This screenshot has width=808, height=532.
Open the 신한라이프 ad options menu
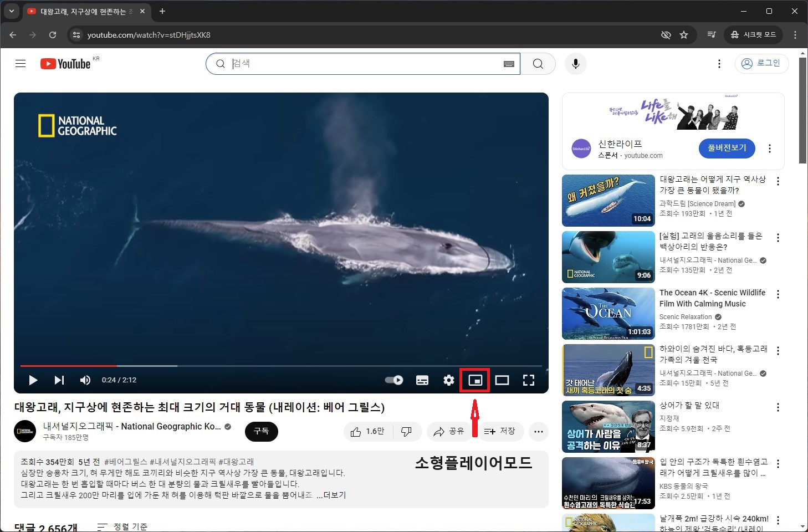click(x=770, y=149)
